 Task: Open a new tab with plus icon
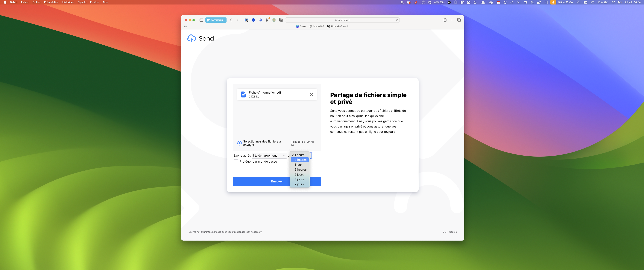point(452,20)
